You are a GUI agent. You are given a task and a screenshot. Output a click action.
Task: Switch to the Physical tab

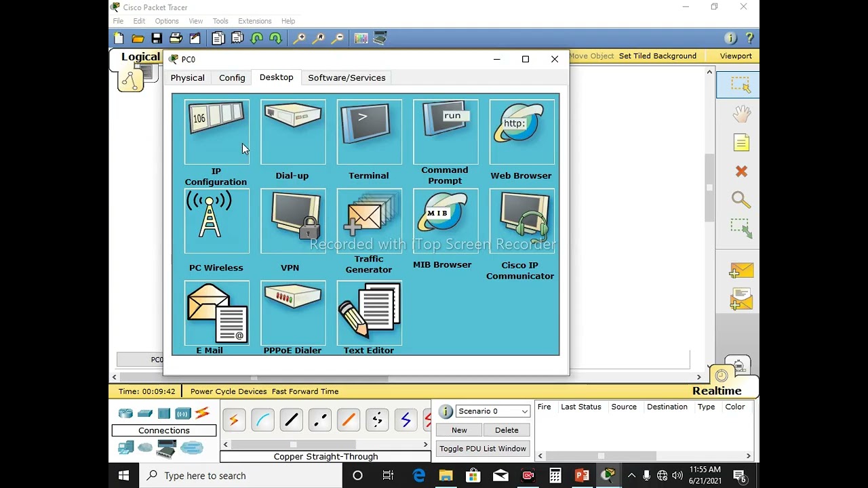click(187, 78)
